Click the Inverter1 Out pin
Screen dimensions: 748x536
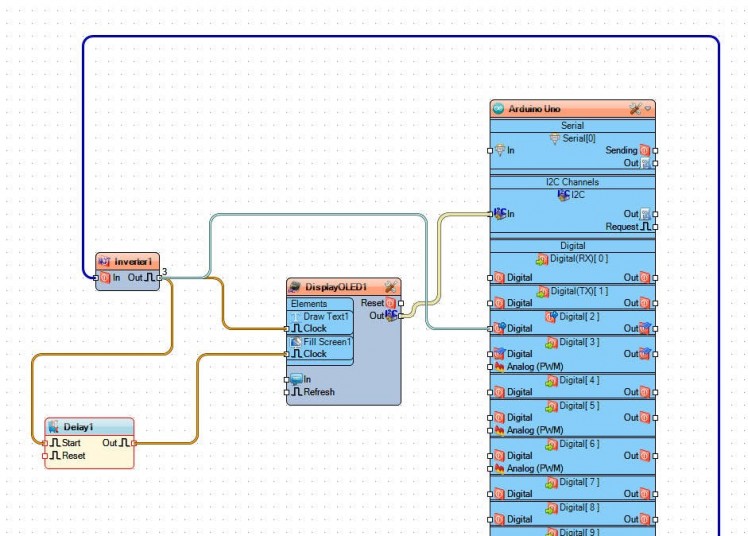(158, 277)
